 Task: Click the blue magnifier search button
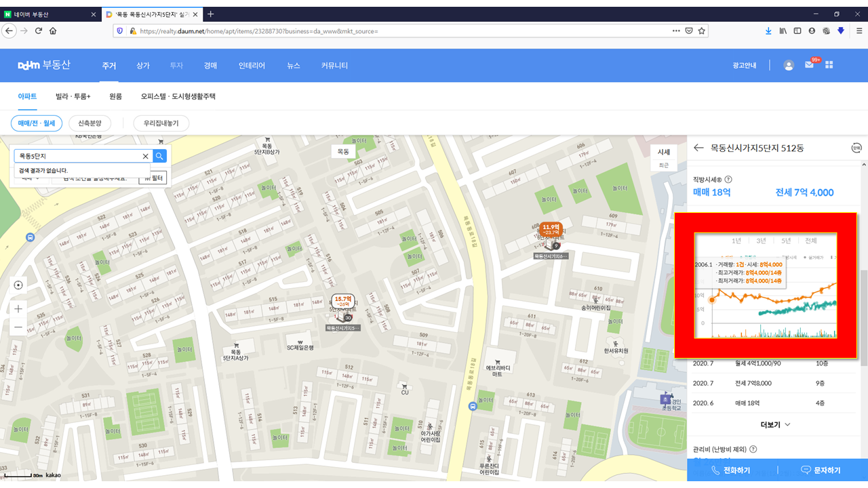[159, 156]
